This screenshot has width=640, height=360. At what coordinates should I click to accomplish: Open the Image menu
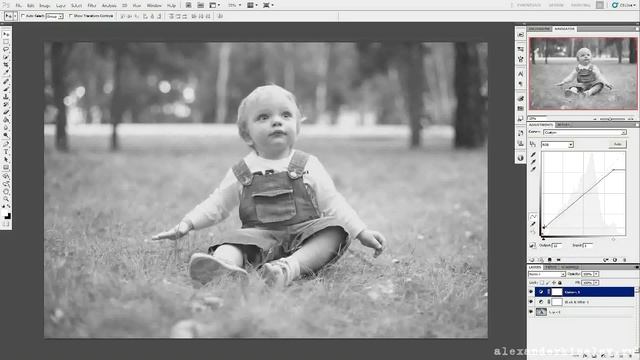click(x=44, y=6)
